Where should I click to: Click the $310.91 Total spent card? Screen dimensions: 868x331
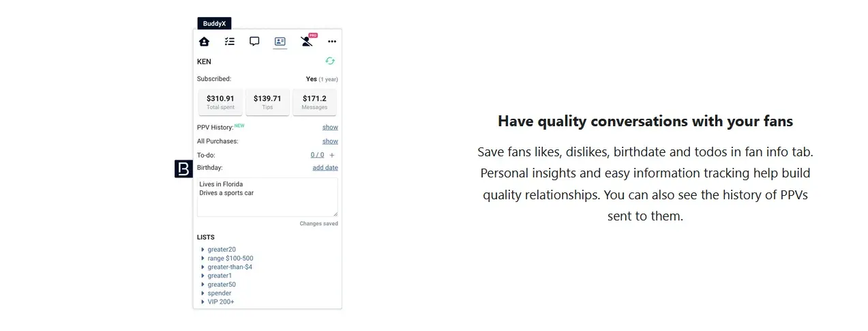click(x=220, y=102)
